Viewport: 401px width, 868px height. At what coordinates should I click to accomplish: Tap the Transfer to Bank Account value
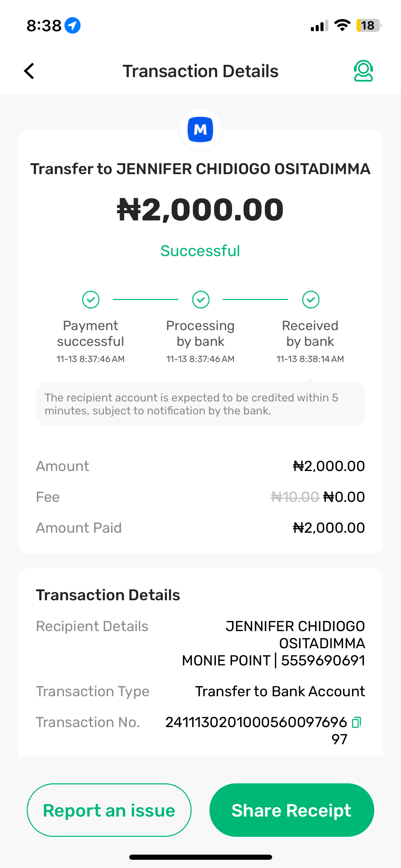[x=280, y=691]
